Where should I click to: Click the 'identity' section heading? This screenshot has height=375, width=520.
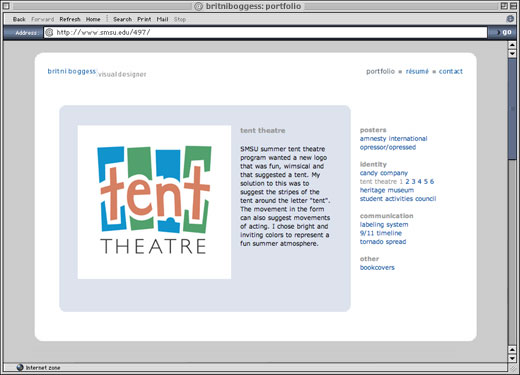click(373, 164)
